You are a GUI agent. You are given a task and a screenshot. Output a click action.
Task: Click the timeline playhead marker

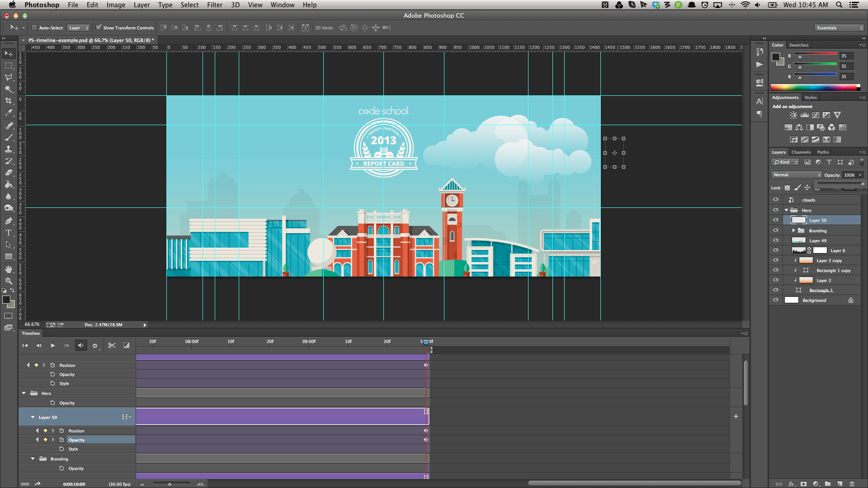tap(426, 342)
